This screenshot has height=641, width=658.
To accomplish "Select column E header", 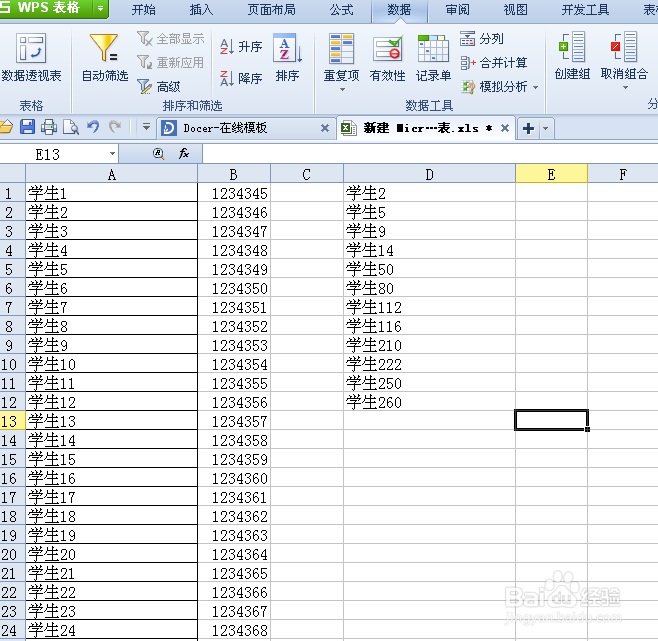I will coord(551,174).
